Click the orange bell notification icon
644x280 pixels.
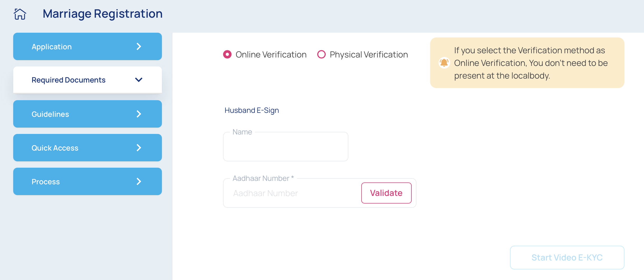444,63
